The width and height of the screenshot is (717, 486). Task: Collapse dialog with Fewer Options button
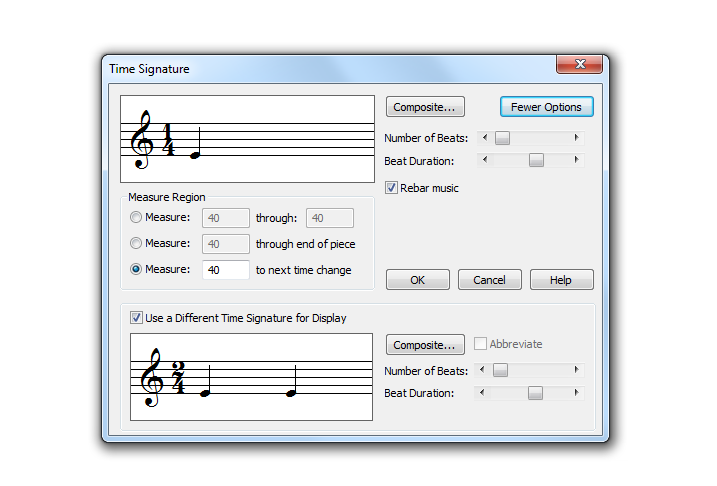pyautogui.click(x=546, y=107)
